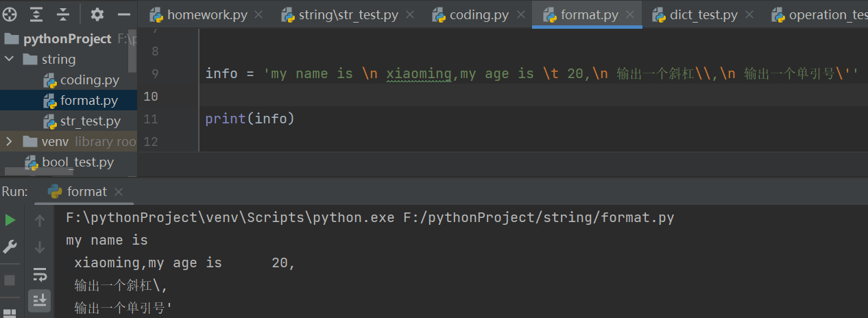
Task: Click the Project panel vertical scrollbar
Action: (133, 62)
